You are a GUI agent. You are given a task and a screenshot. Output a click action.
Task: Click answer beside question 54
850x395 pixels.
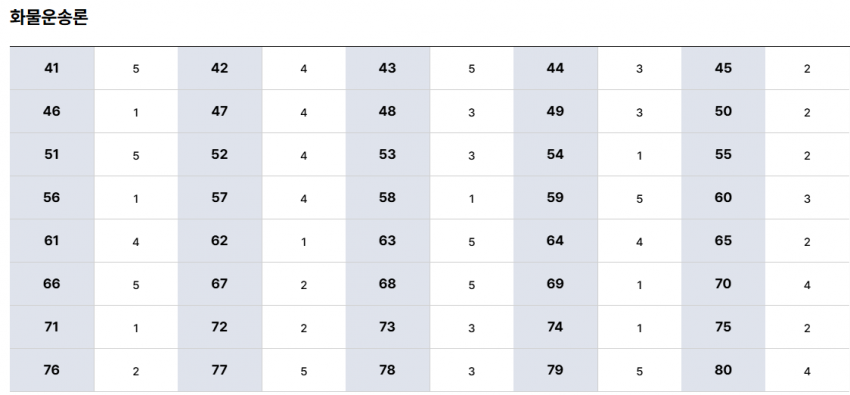(640, 154)
